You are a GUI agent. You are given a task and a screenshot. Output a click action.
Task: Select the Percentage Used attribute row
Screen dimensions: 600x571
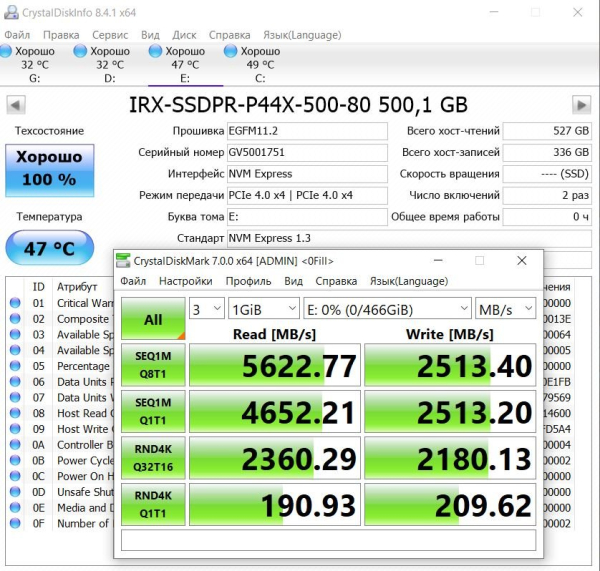[60, 366]
